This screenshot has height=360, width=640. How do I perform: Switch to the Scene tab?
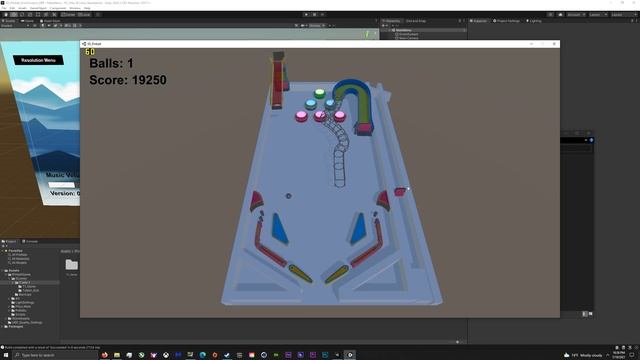click(9, 21)
